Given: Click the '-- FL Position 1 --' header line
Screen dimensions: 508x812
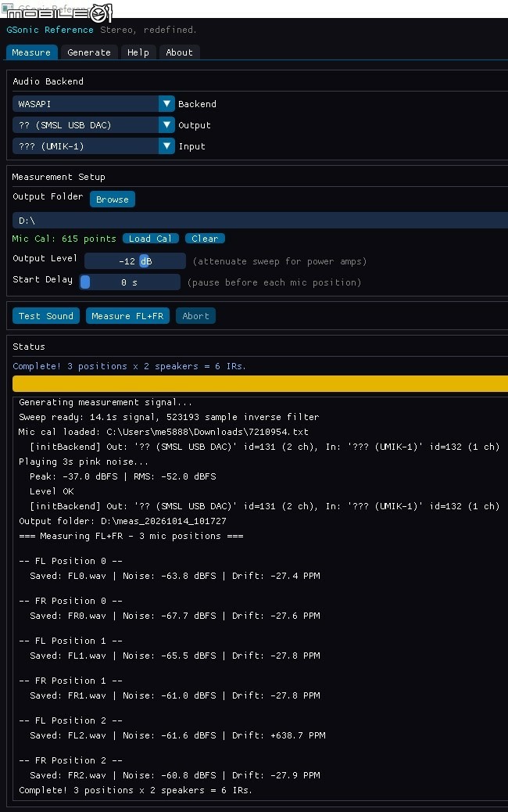Looking at the screenshot, I should point(71,641).
